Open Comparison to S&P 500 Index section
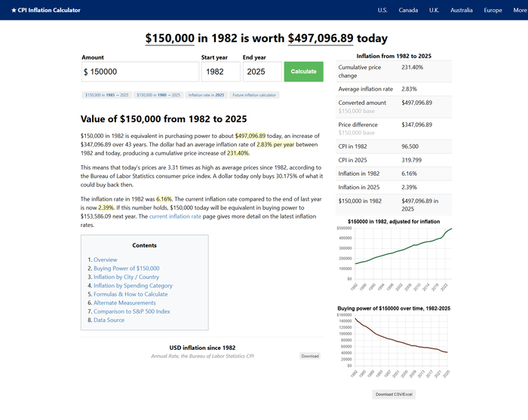 click(131, 311)
